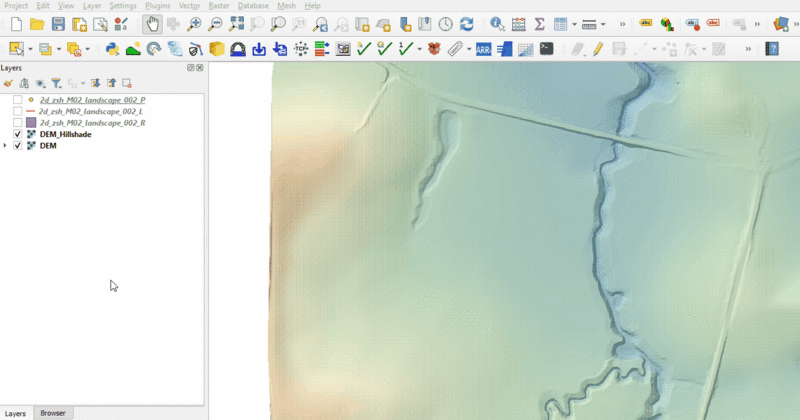Image resolution: width=800 pixels, height=420 pixels.
Task: Uncheck the DEM layer checkbox
Action: (x=18, y=146)
